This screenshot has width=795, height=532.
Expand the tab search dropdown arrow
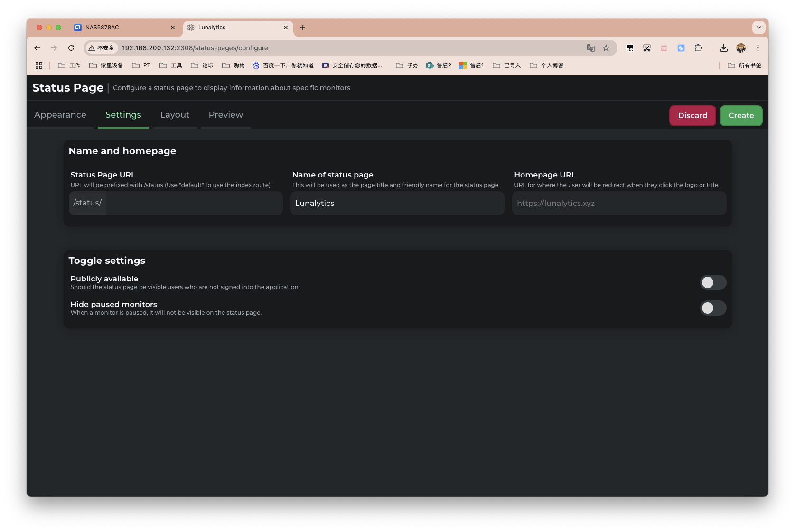(x=758, y=28)
